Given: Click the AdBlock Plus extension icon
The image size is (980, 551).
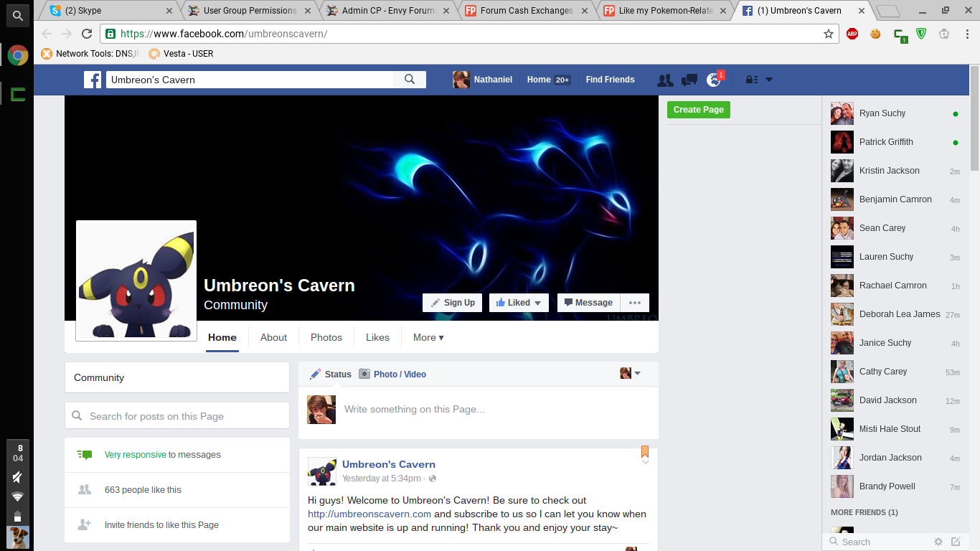Looking at the screenshot, I should [852, 34].
